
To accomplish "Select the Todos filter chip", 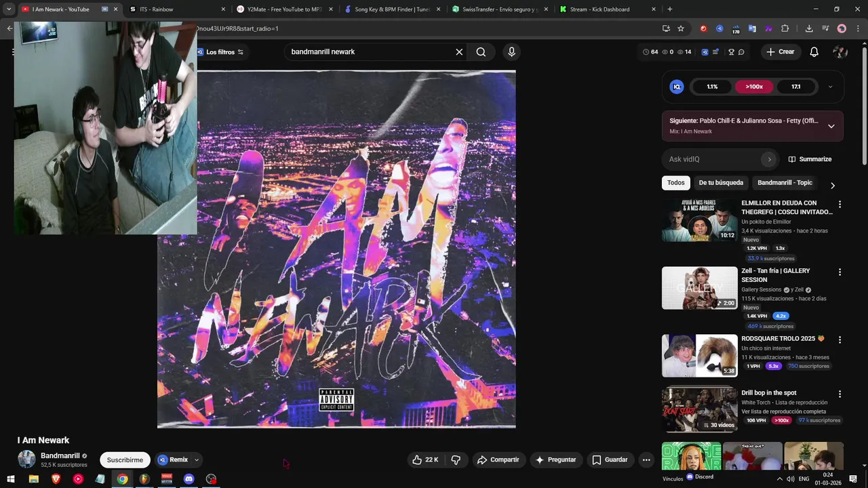I will pos(675,183).
